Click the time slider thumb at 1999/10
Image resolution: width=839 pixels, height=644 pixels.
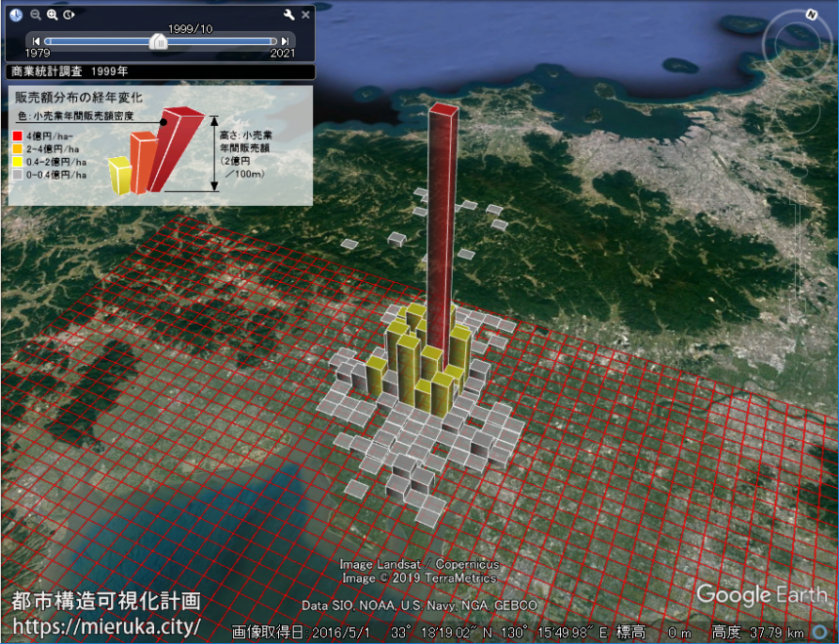157,41
